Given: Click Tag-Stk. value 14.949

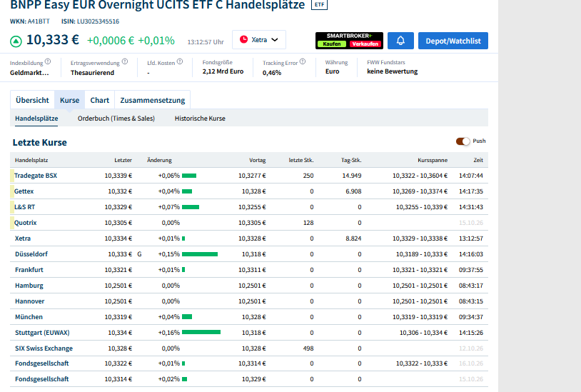Looking at the screenshot, I should (352, 176).
